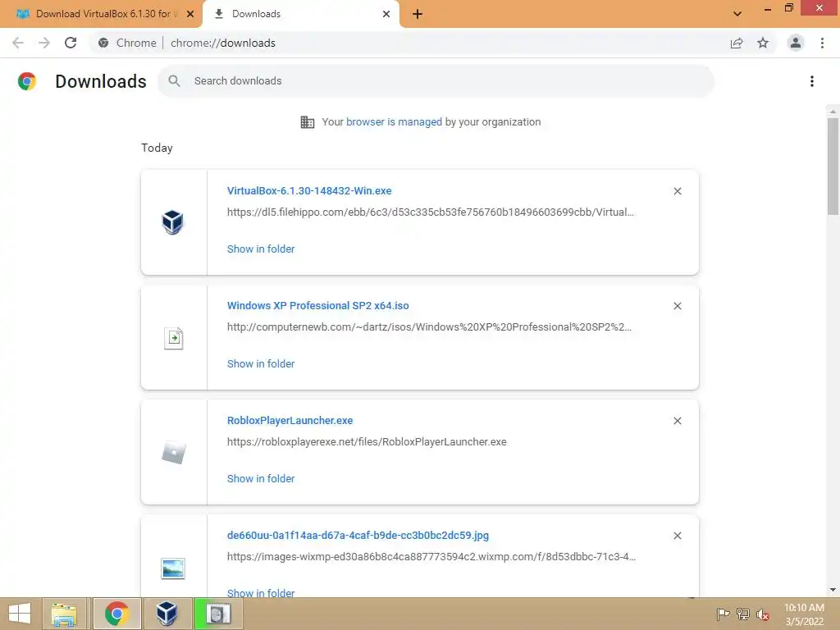Remove the de660uu jpg entry from list
This screenshot has width=840, height=630.
tap(677, 536)
